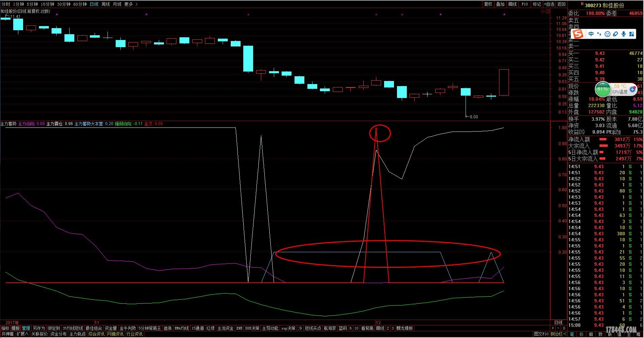
Task: Open 主力轨迹 tab
Action: pos(77,334)
